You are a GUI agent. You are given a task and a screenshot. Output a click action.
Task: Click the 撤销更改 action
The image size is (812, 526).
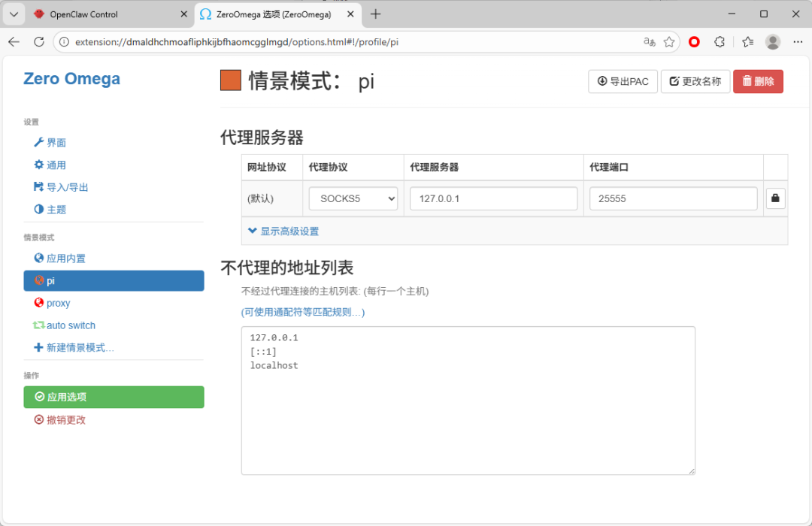tap(59, 420)
